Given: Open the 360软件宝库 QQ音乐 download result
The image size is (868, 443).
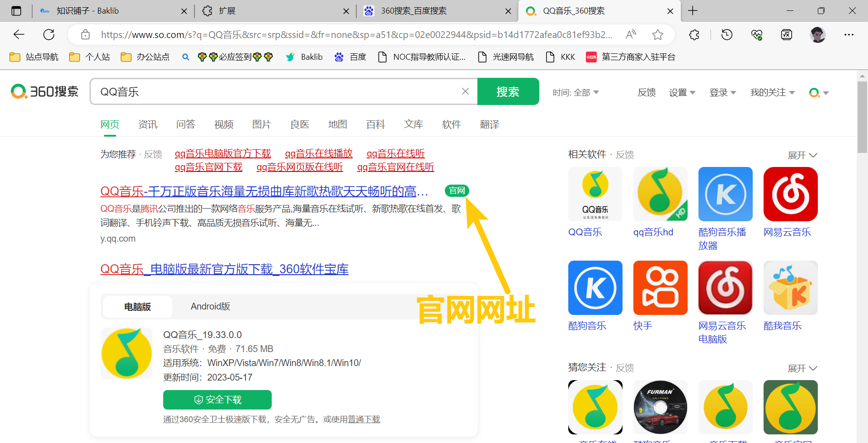Looking at the screenshot, I should tap(224, 269).
